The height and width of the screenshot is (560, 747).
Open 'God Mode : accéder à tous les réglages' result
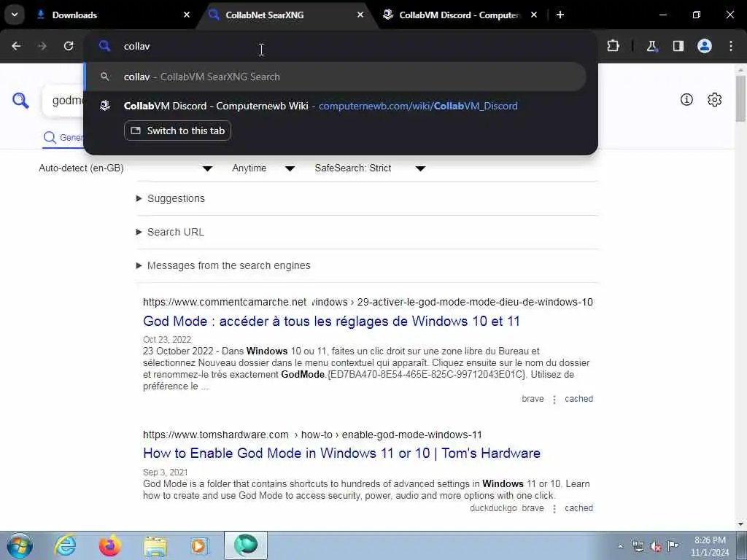(331, 321)
